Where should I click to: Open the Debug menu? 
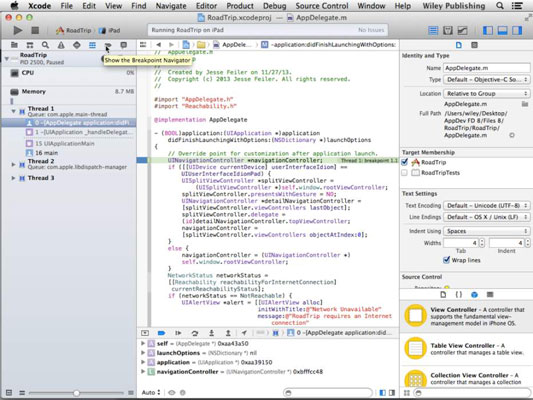[x=275, y=6]
